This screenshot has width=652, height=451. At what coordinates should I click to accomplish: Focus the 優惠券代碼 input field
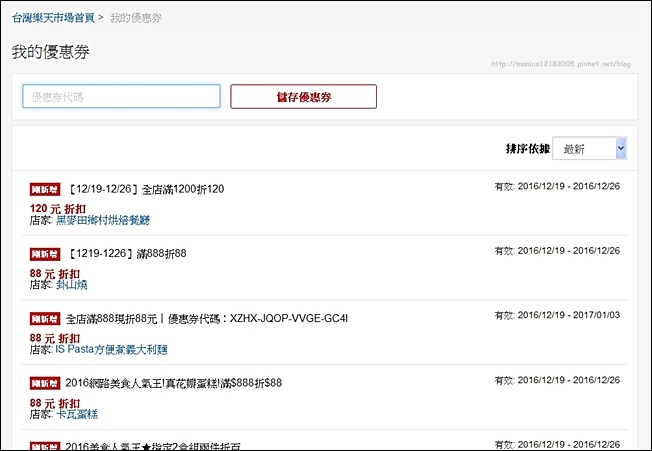point(121,96)
